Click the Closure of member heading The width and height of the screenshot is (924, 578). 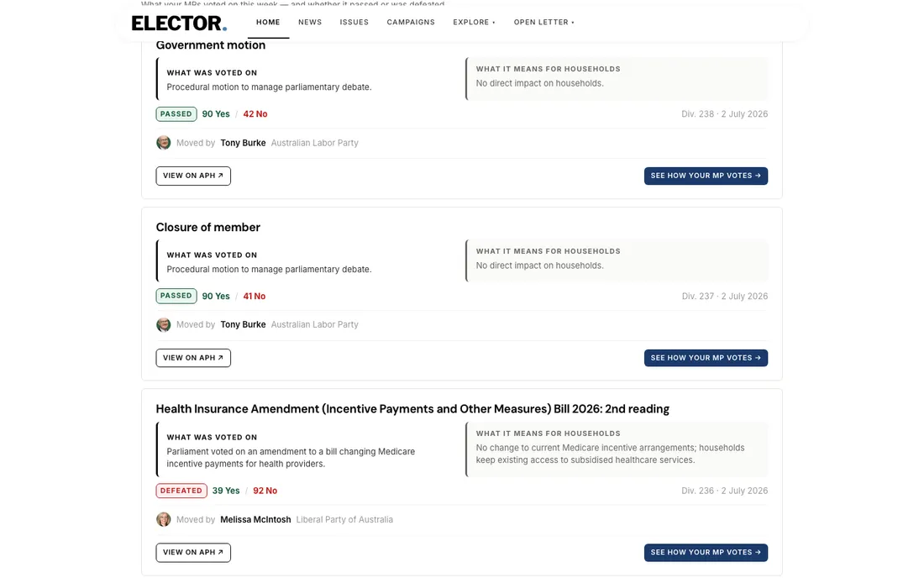pos(208,228)
